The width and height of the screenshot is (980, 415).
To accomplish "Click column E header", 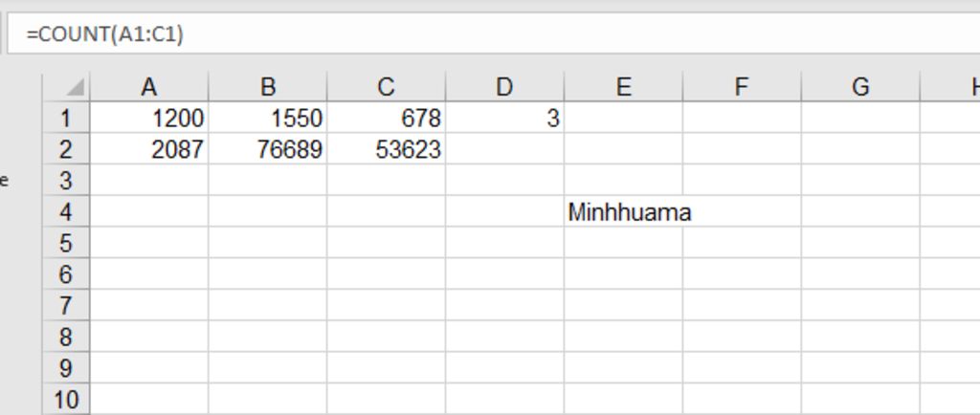I will [623, 87].
